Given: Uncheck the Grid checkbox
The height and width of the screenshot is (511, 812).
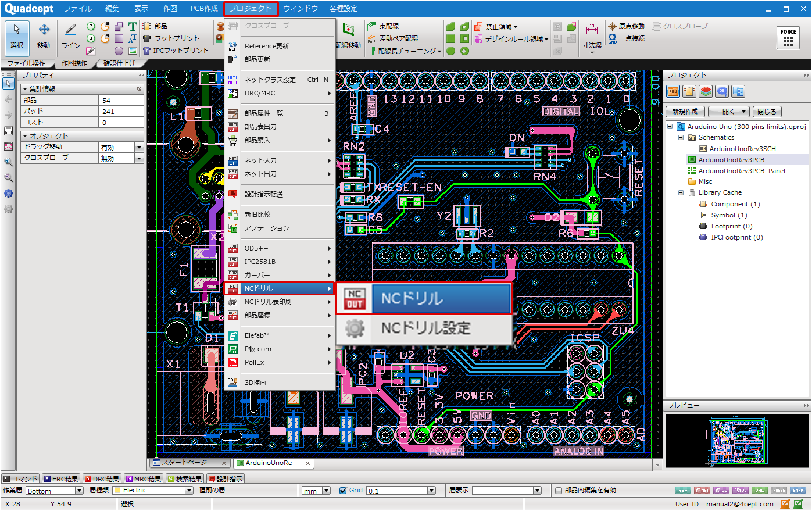Looking at the screenshot, I should click(343, 491).
